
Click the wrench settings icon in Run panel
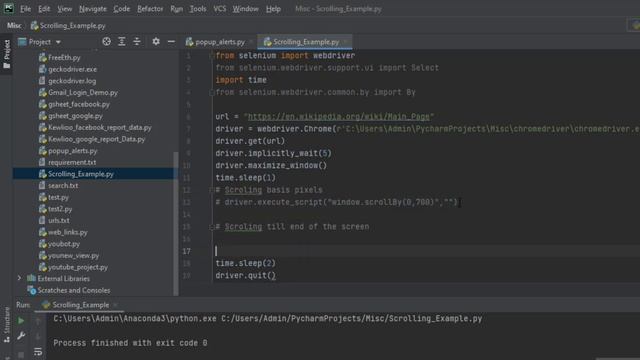21,336
